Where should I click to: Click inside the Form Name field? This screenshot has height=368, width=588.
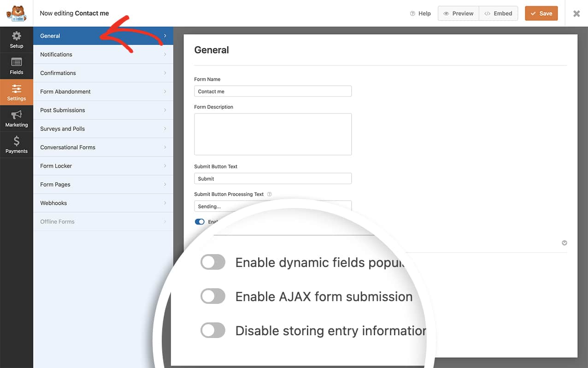272,91
